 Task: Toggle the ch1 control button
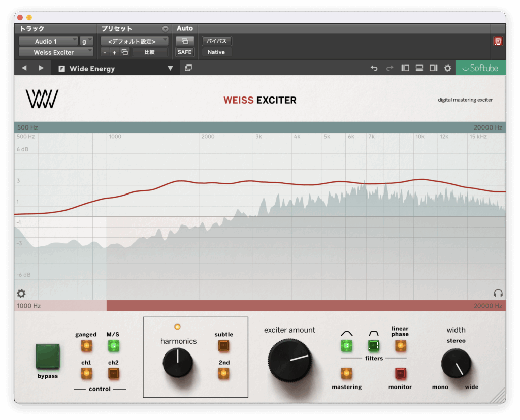pos(86,374)
